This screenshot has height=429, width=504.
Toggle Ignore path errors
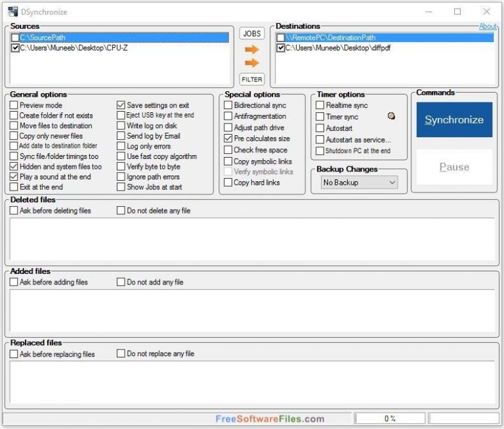point(121,177)
